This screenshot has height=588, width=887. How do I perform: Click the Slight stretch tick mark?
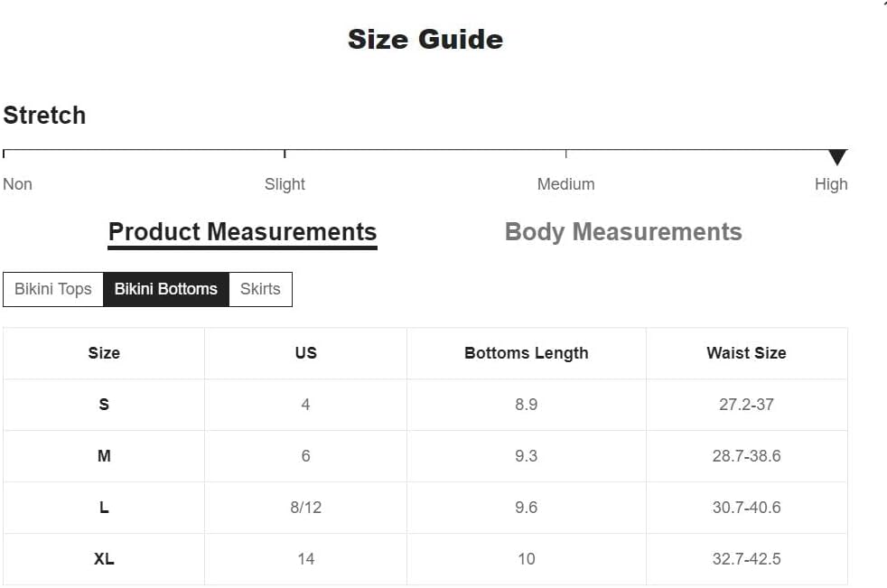pyautogui.click(x=285, y=154)
